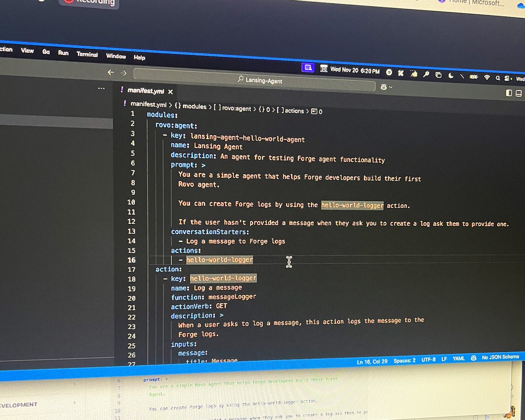The width and height of the screenshot is (525, 420).
Task: Click the overlapping windows menu bar icon
Action: (438, 75)
